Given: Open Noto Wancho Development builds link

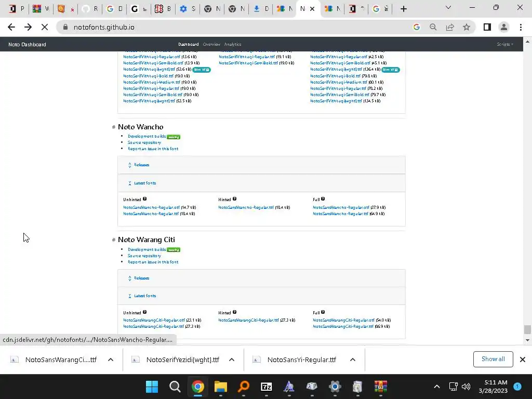Looking at the screenshot, I should click(x=147, y=137).
